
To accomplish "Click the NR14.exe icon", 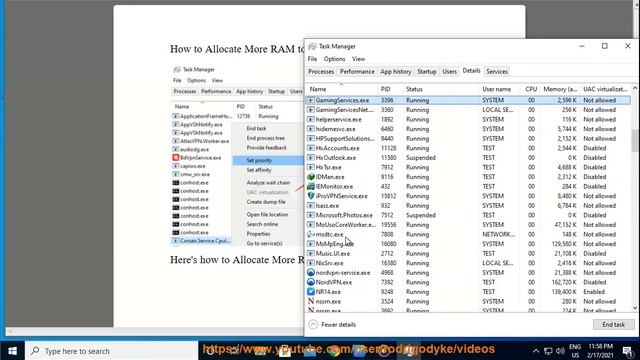I will (x=311, y=291).
